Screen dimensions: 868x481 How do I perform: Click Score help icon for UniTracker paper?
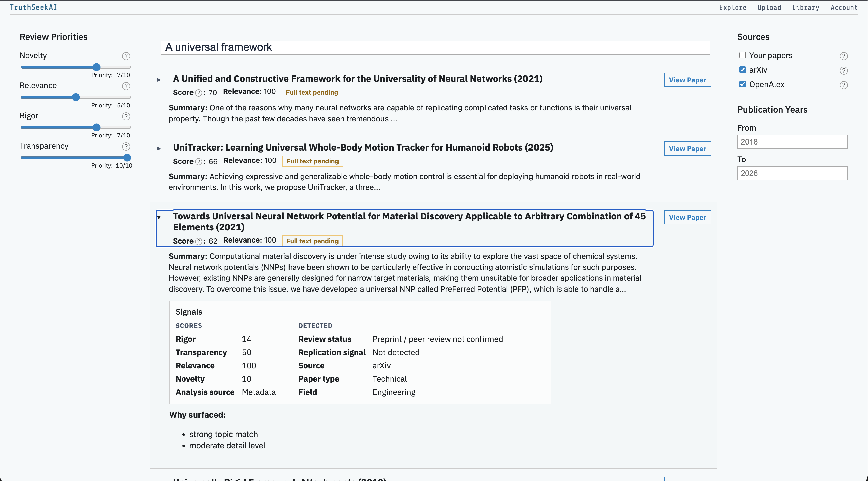point(199,162)
